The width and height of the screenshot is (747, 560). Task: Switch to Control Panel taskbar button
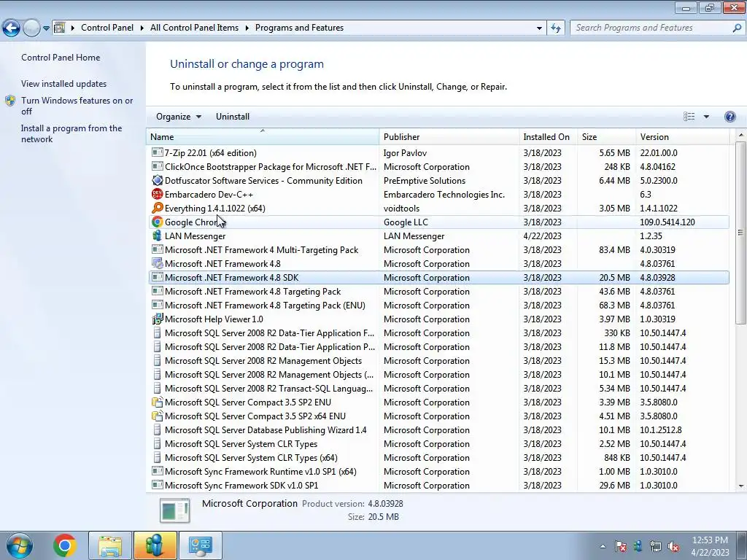[200, 545]
